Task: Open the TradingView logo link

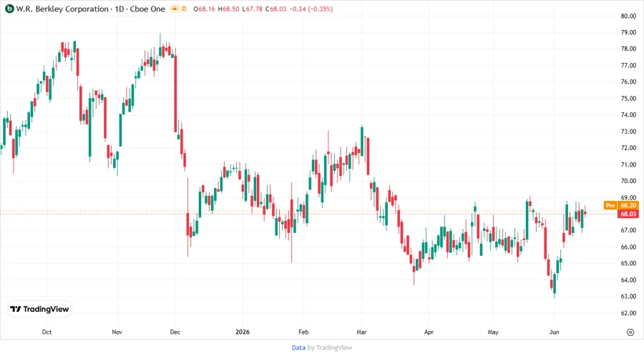Action: [39, 310]
